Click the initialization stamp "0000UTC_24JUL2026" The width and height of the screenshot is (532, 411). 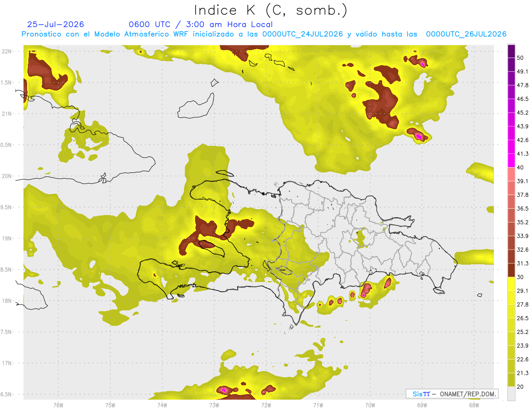pos(302,34)
